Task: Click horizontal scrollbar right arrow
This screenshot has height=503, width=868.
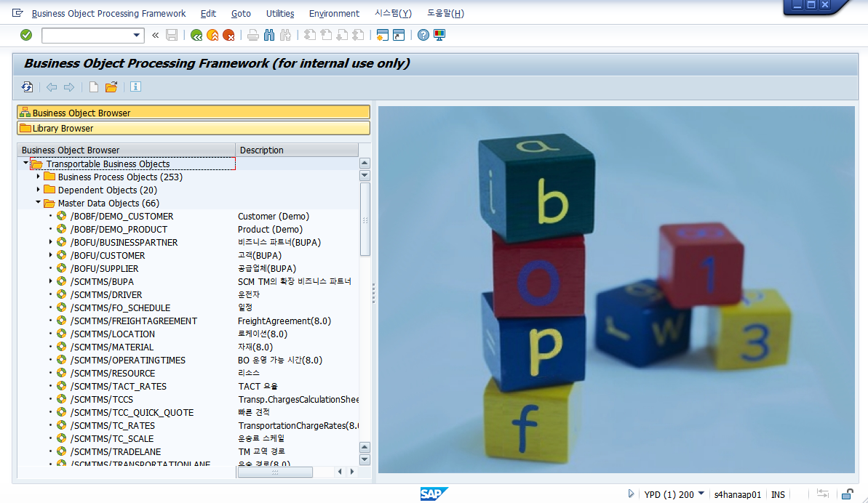Action: tap(352, 472)
